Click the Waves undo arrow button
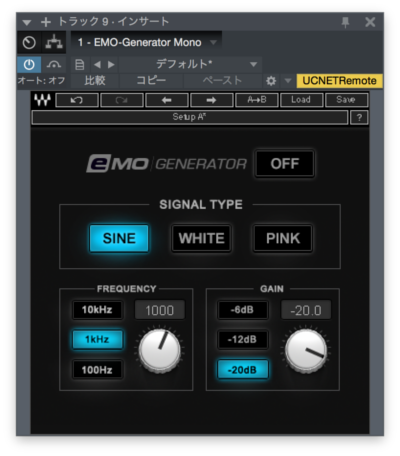Screen dimensions: 400x456 pyautogui.click(x=77, y=100)
